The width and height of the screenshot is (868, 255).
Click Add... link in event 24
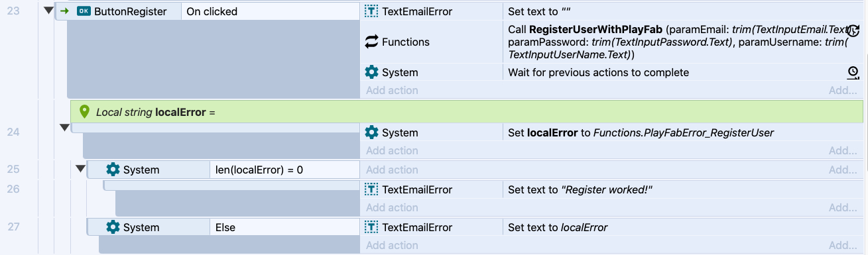point(843,150)
